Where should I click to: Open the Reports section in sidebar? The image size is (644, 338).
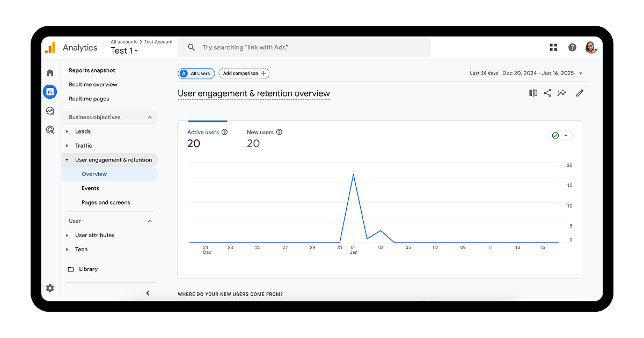coord(50,91)
